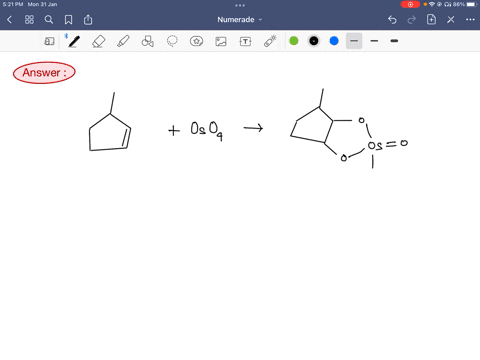The image size is (480, 360).
Task: Select the Pen tool
Action: click(74, 41)
